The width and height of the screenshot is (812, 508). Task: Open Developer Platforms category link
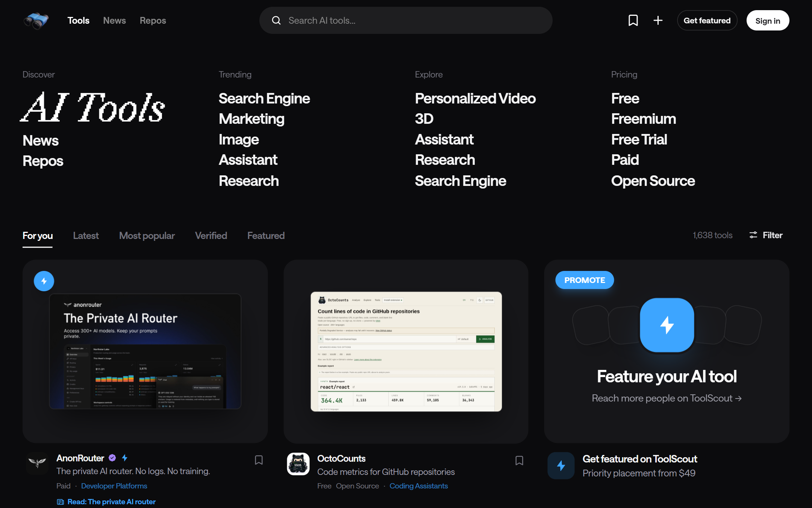tap(114, 486)
